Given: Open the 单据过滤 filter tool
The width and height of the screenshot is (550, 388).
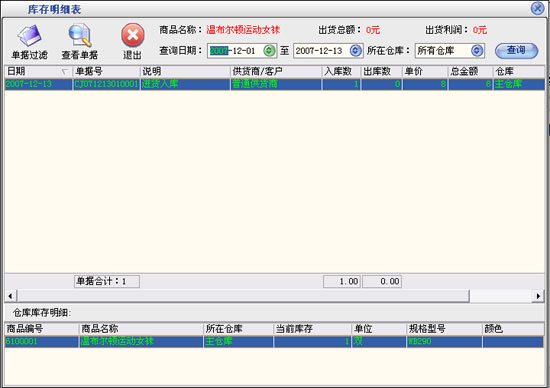Looking at the screenshot, I should 29,41.
